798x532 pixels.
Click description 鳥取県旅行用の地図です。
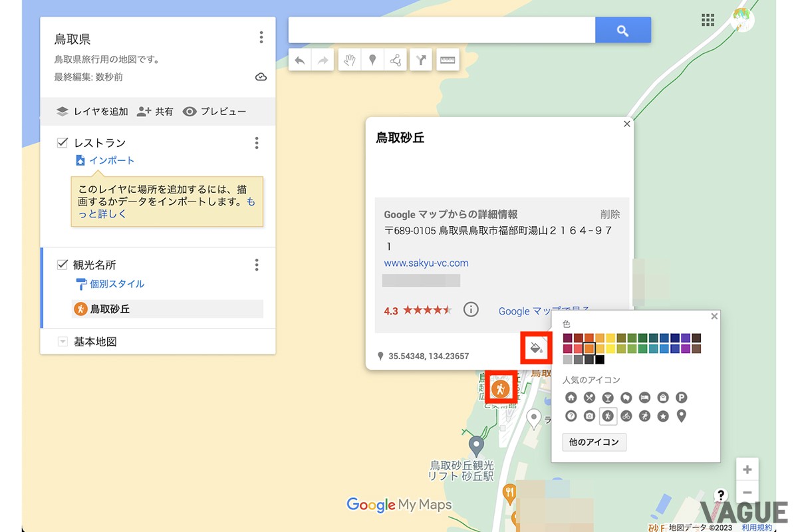tap(107, 60)
